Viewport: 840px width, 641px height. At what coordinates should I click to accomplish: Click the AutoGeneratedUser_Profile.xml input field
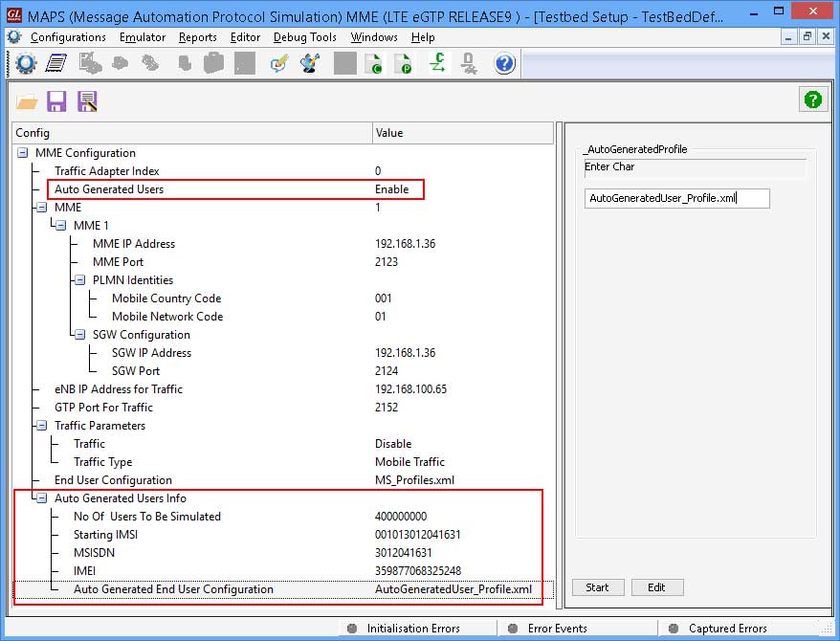point(677,198)
